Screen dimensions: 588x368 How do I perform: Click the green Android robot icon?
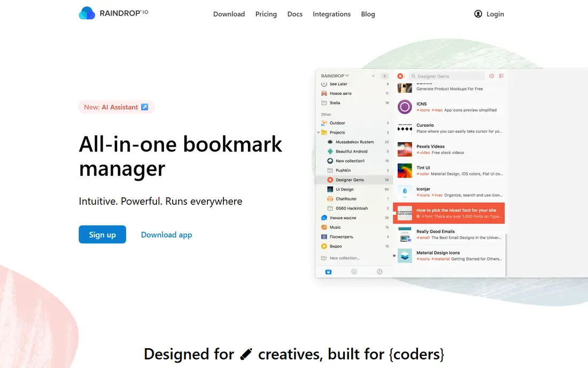click(330, 151)
